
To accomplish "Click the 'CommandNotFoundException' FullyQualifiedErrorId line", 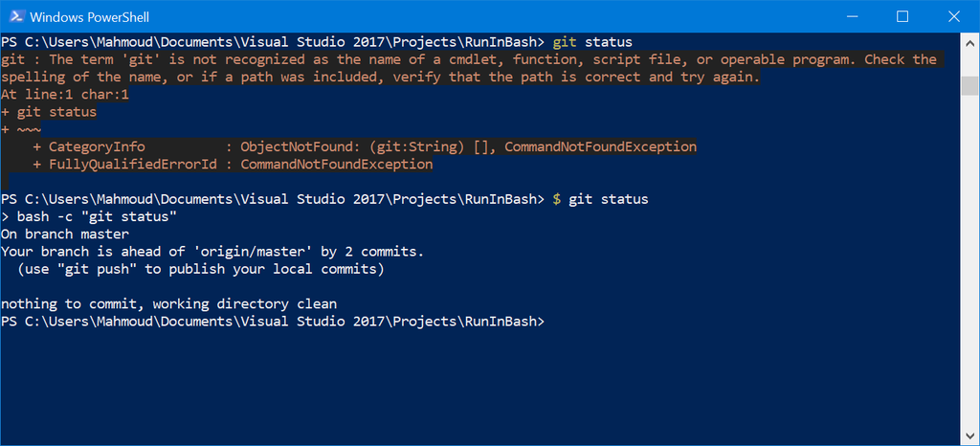I will 233,165.
